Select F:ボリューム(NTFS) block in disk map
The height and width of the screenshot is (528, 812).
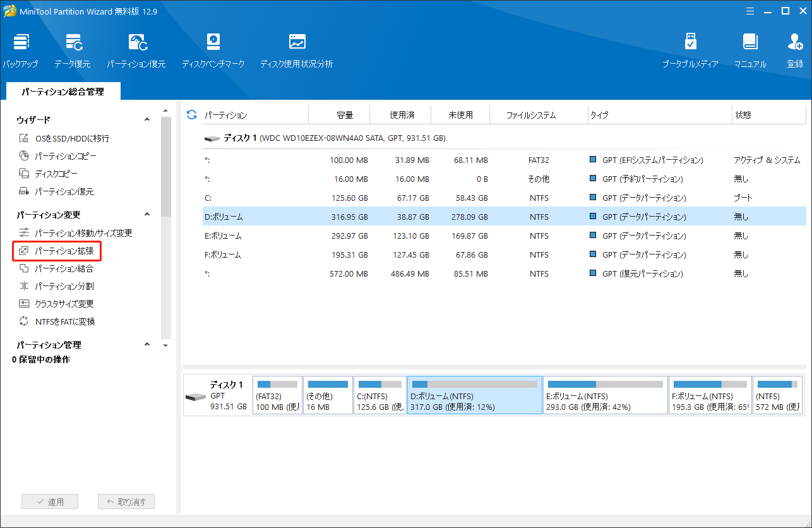tap(710, 395)
